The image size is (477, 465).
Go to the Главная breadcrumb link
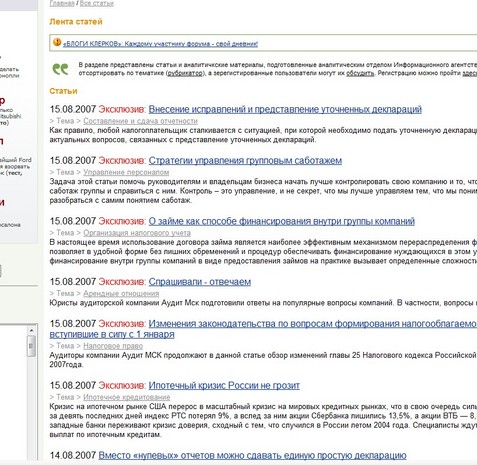(62, 3)
